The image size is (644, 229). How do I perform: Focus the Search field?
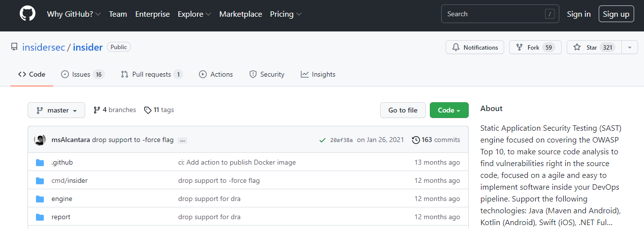[x=500, y=14]
